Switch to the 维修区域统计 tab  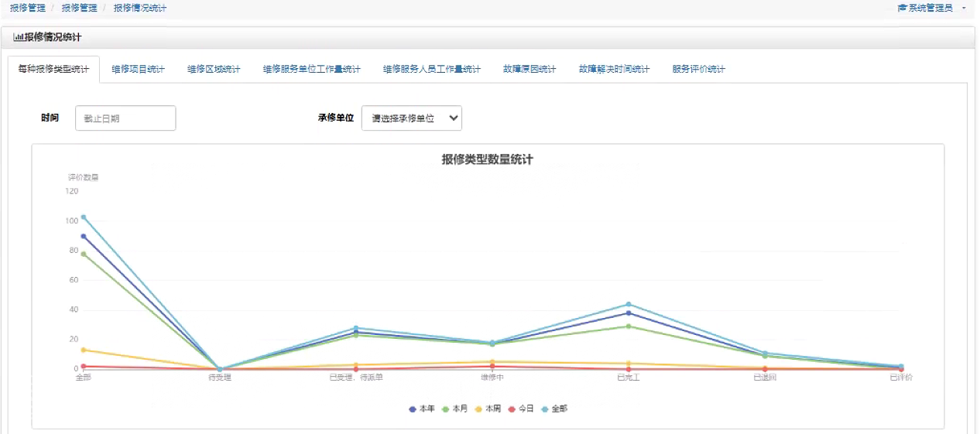coord(214,69)
